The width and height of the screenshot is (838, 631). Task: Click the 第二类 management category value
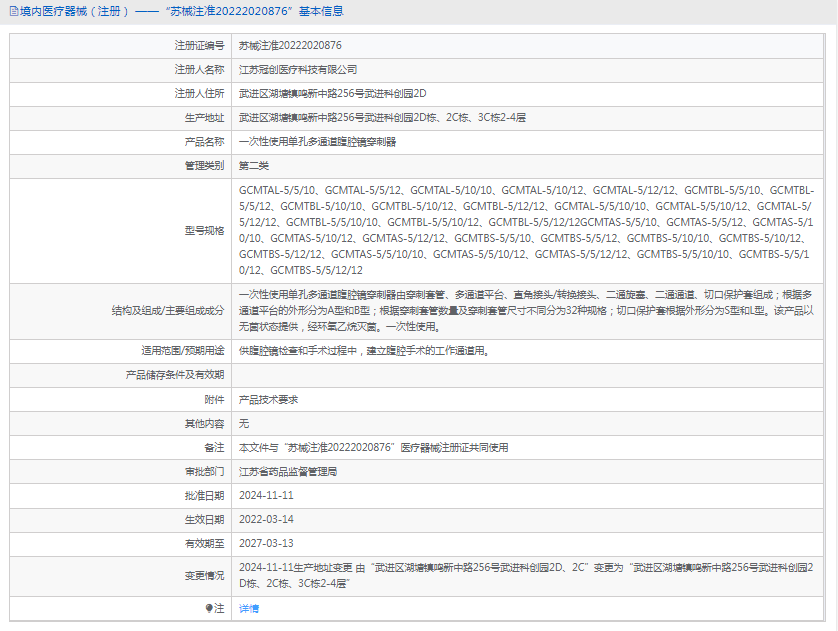click(x=254, y=166)
